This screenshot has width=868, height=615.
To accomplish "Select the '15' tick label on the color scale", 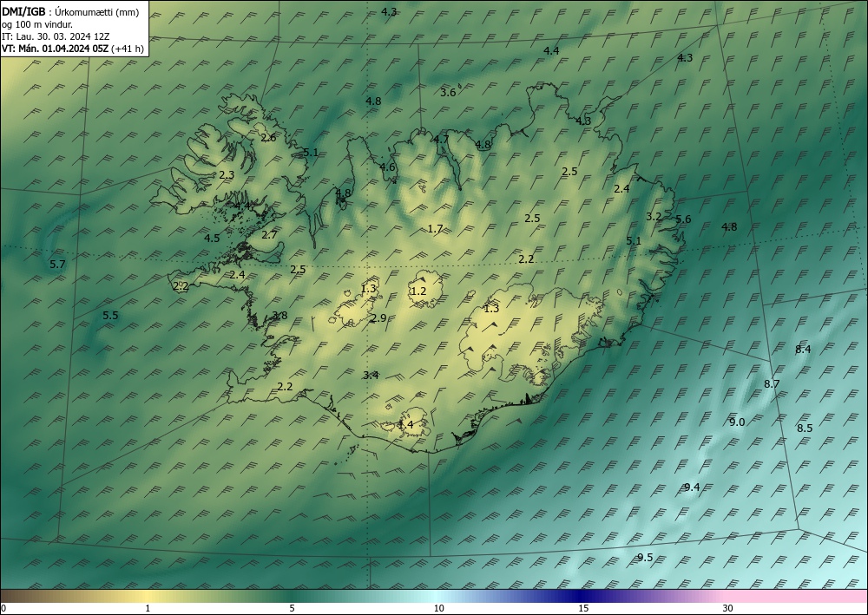I will pyautogui.click(x=583, y=608).
